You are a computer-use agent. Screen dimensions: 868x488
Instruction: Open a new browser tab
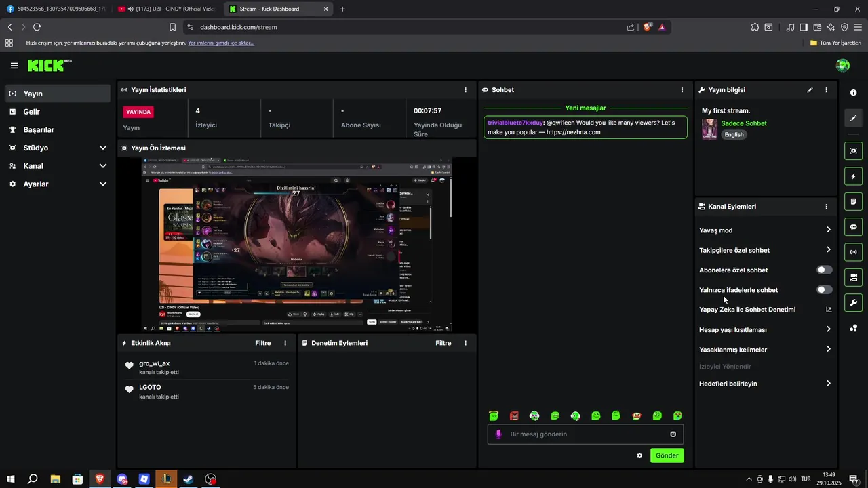pyautogui.click(x=342, y=9)
